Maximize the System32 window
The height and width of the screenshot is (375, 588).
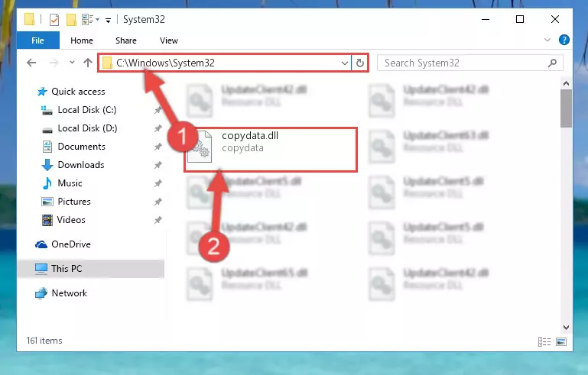520,20
